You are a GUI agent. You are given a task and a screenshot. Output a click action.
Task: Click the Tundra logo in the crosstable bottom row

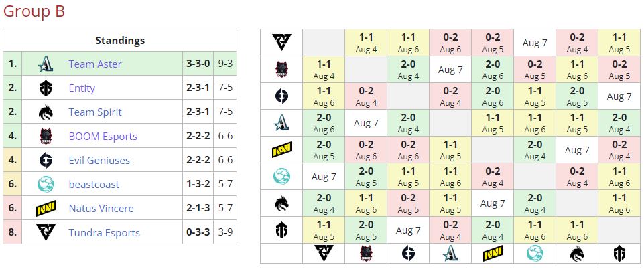coord(324,253)
